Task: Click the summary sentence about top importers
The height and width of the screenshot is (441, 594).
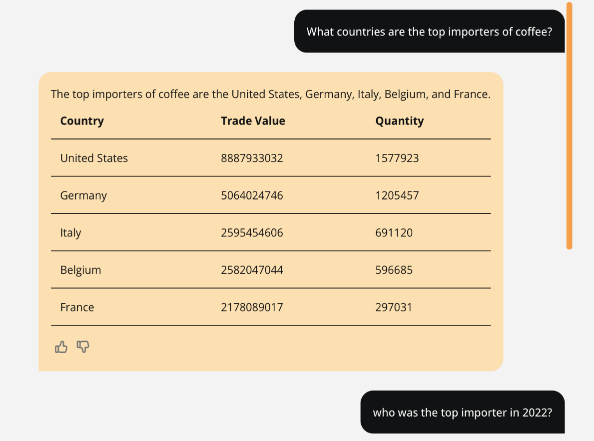Action: pos(270,94)
